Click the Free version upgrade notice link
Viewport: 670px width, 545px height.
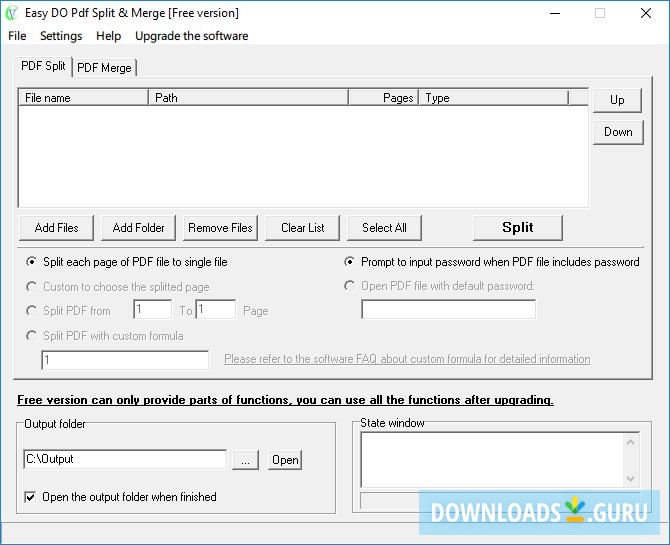pyautogui.click(x=285, y=400)
